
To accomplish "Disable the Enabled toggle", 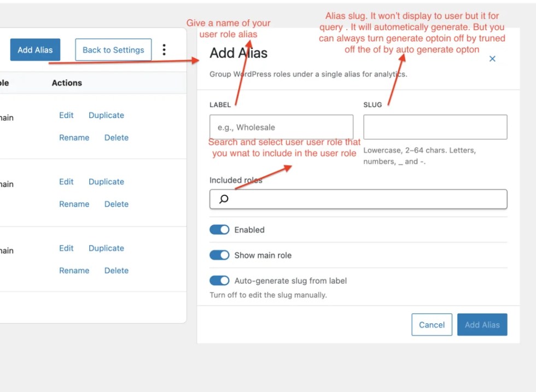I will [x=219, y=229].
